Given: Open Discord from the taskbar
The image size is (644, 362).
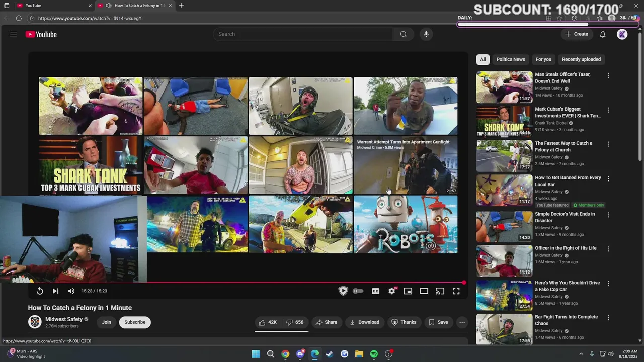Looking at the screenshot, I should tap(300, 354).
